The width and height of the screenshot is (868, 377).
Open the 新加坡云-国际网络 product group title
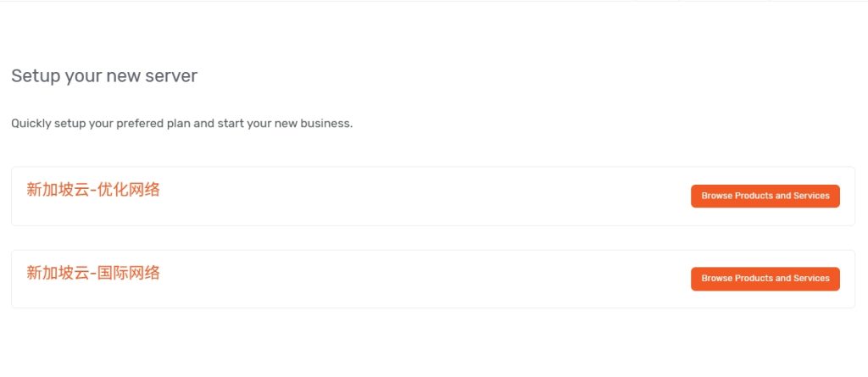tap(93, 273)
